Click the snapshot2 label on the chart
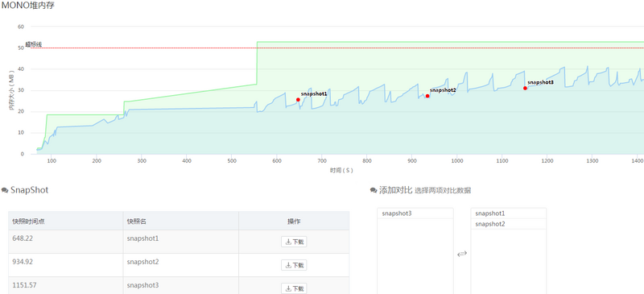 coord(443,90)
